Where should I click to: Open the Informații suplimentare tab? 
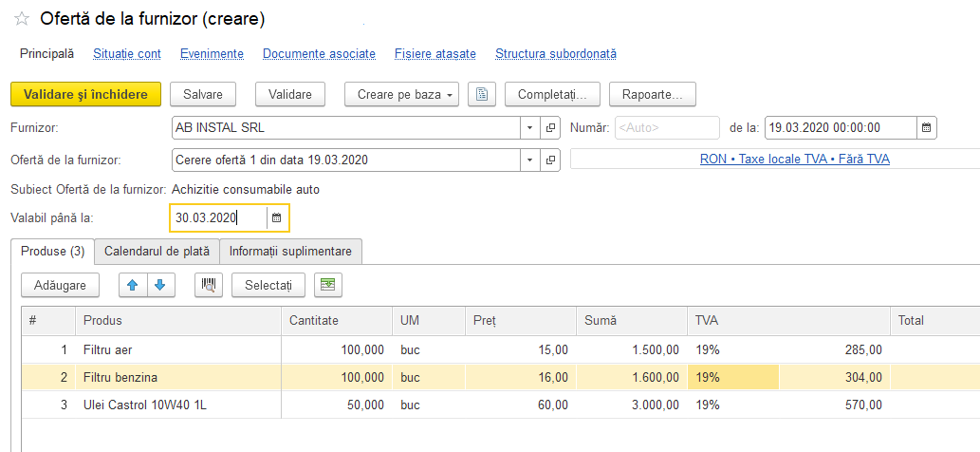click(x=290, y=252)
